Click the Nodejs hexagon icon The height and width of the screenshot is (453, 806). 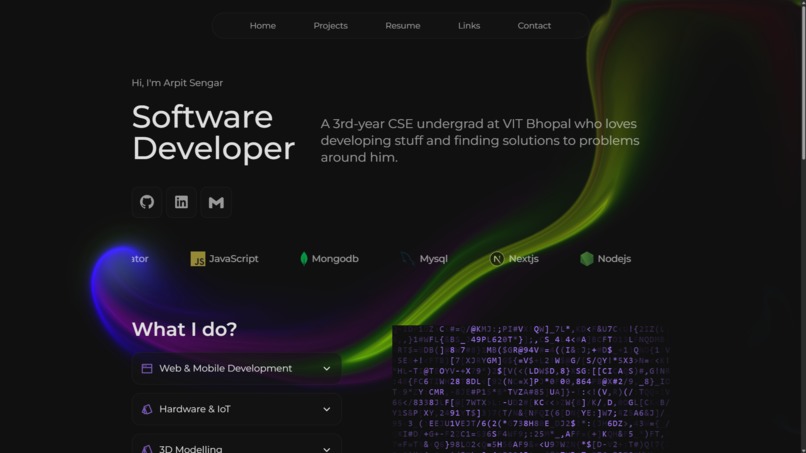click(587, 259)
